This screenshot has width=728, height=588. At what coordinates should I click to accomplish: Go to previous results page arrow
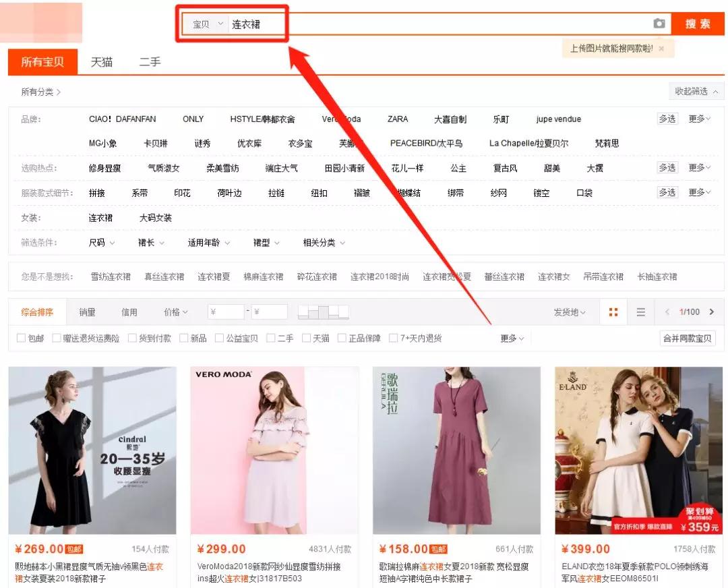coord(667,312)
